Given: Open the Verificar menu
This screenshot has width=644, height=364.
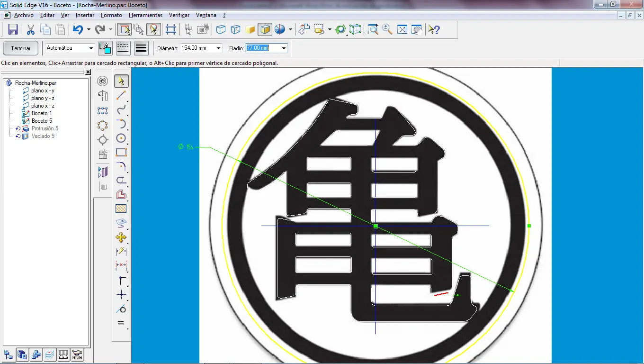Looking at the screenshot, I should click(179, 15).
